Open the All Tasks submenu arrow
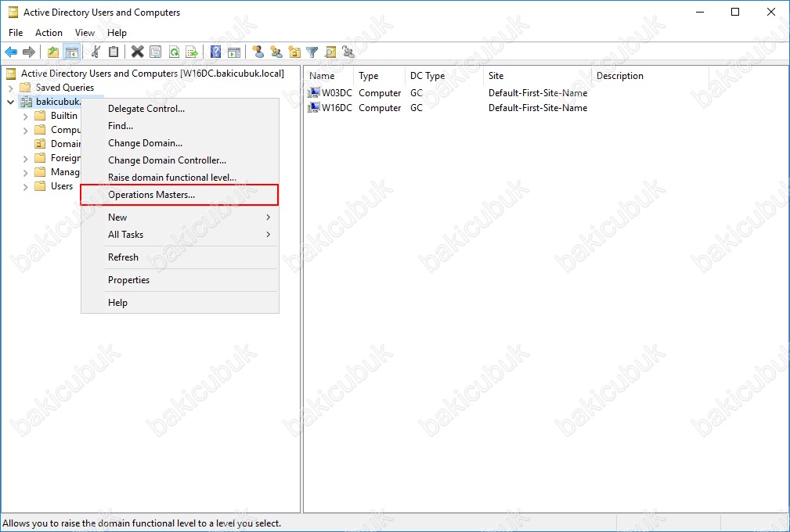This screenshot has width=790, height=532. click(268, 235)
